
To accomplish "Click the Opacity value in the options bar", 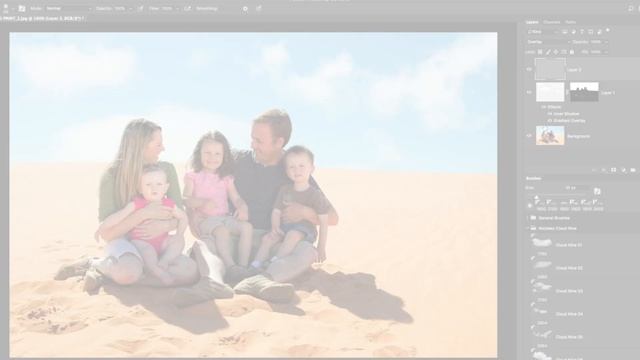I will pyautogui.click(x=119, y=8).
